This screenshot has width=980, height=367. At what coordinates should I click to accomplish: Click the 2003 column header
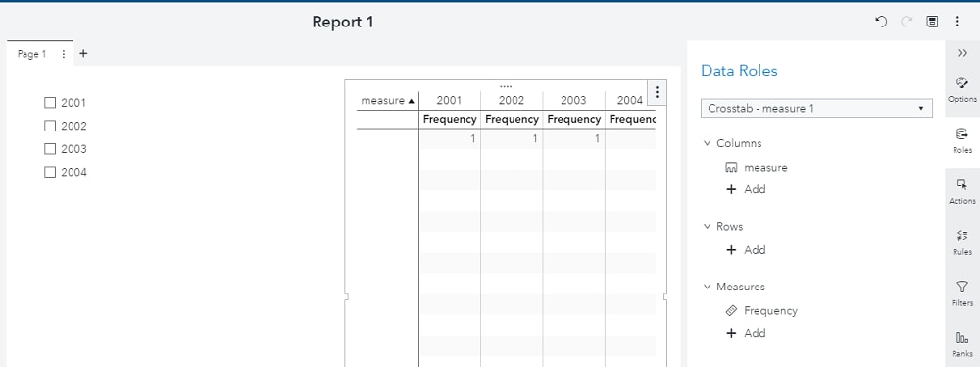(x=573, y=100)
